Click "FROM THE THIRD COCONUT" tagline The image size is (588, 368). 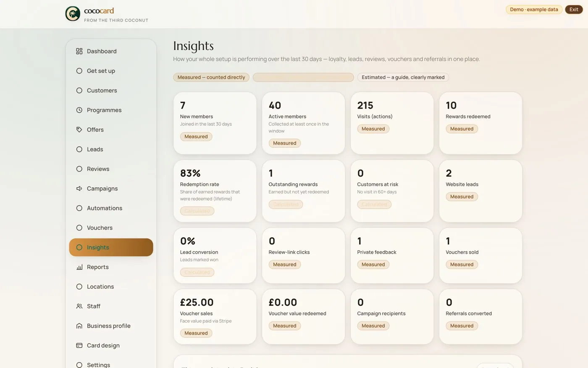pyautogui.click(x=116, y=20)
